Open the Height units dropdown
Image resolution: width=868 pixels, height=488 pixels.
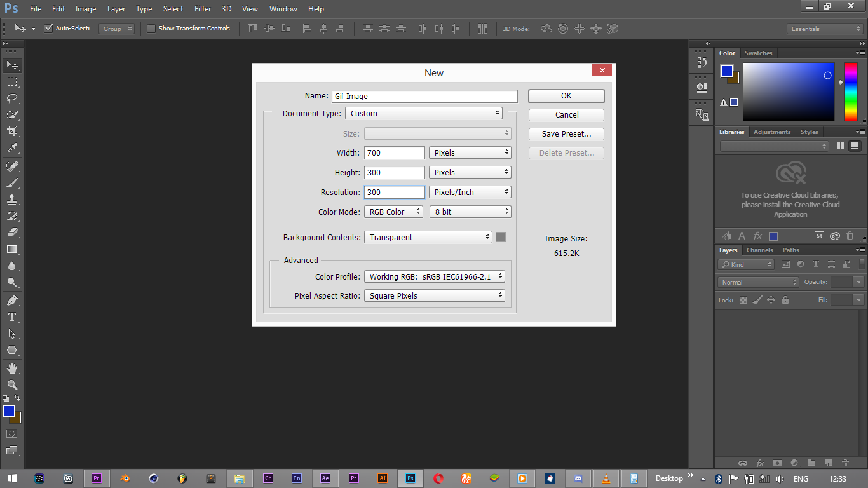tap(470, 172)
